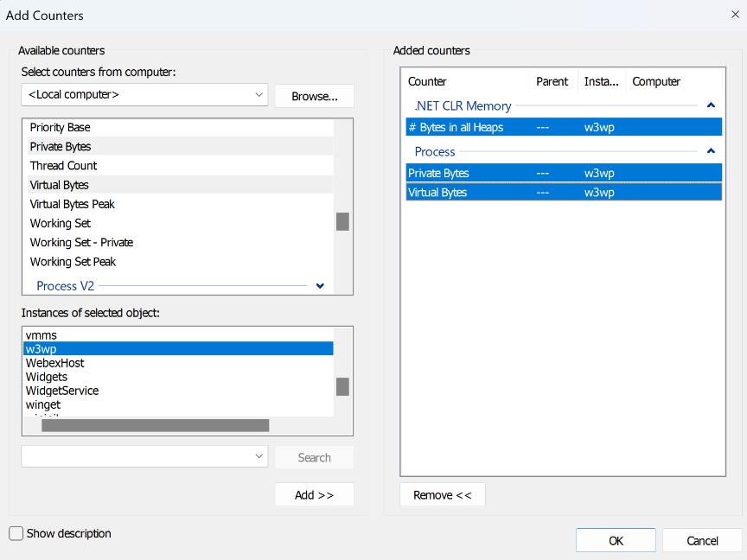Select the Thread Count counter
Viewport: 747px width, 560px height.
tap(63, 165)
